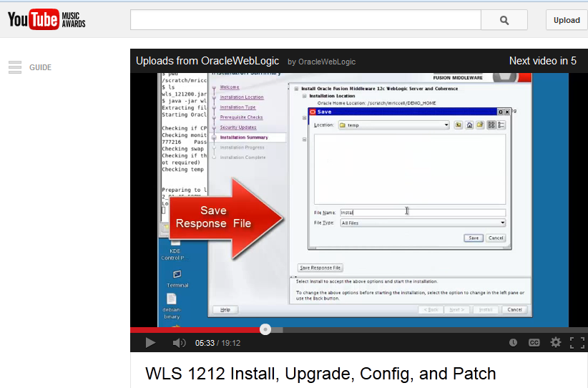Click the Up One Level folder icon
The image size is (588, 388).
tap(459, 125)
